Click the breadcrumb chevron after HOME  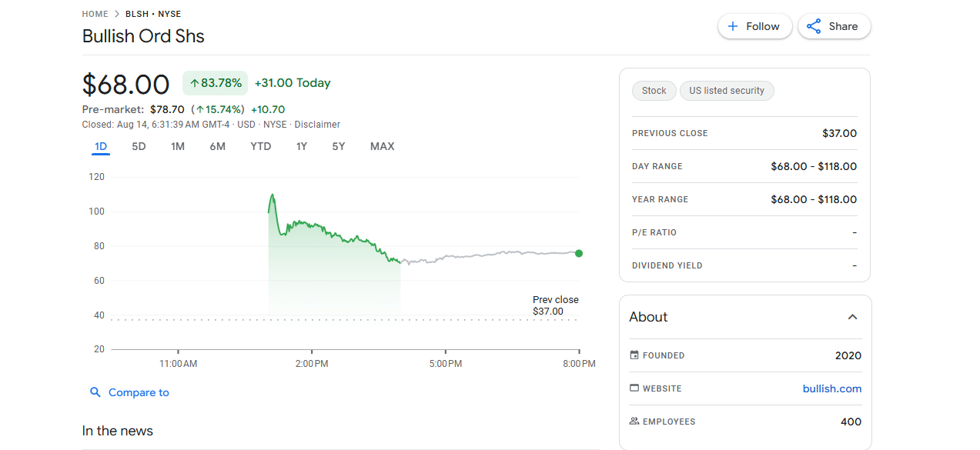pos(117,14)
